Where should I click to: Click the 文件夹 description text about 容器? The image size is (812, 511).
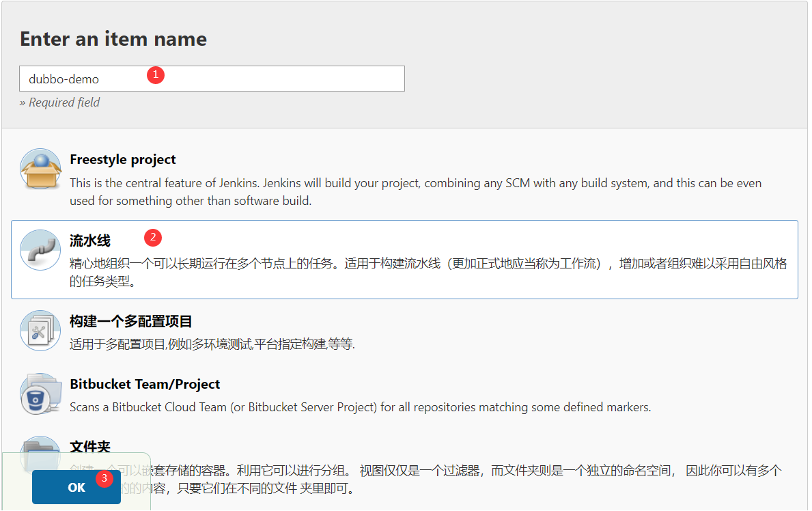pos(425,480)
